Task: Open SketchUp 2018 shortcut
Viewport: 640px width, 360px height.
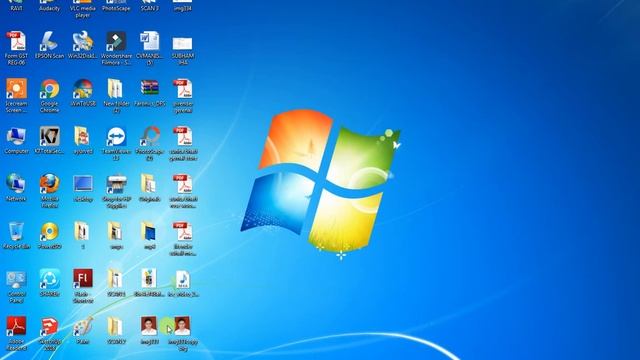Action: click(49, 327)
